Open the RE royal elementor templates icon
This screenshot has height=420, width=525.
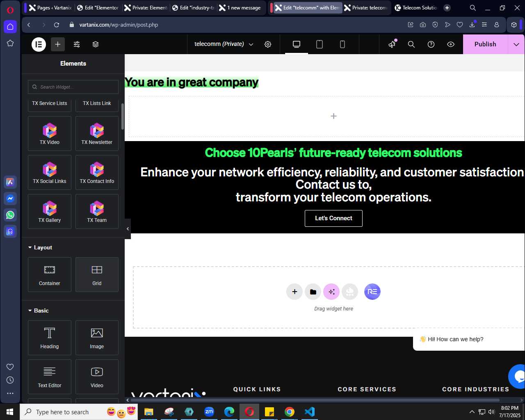pyautogui.click(x=372, y=292)
